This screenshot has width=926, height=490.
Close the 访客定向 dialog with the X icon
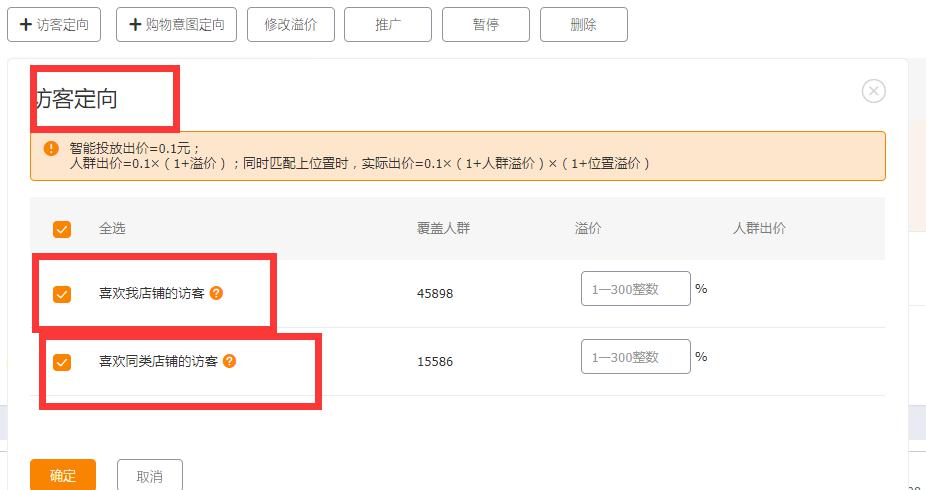(873, 91)
